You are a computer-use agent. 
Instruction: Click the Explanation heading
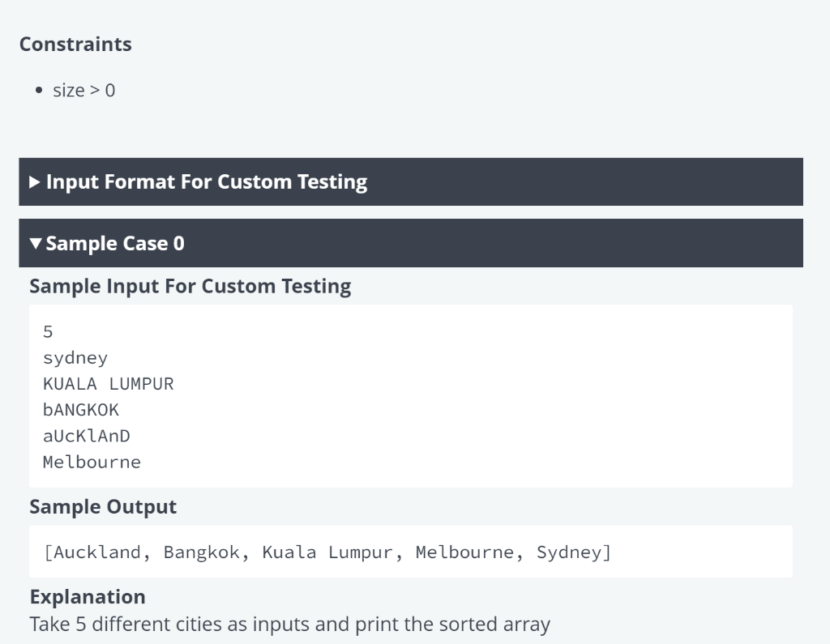pos(88,597)
